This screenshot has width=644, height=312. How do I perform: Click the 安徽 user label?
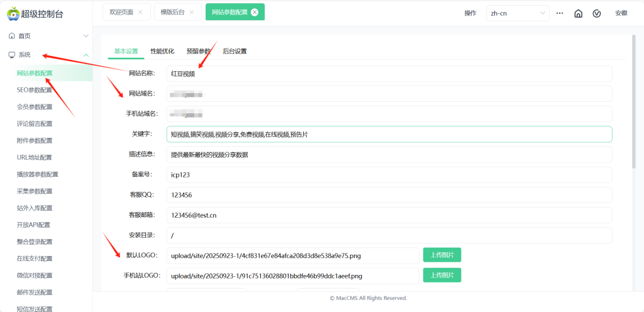point(621,13)
